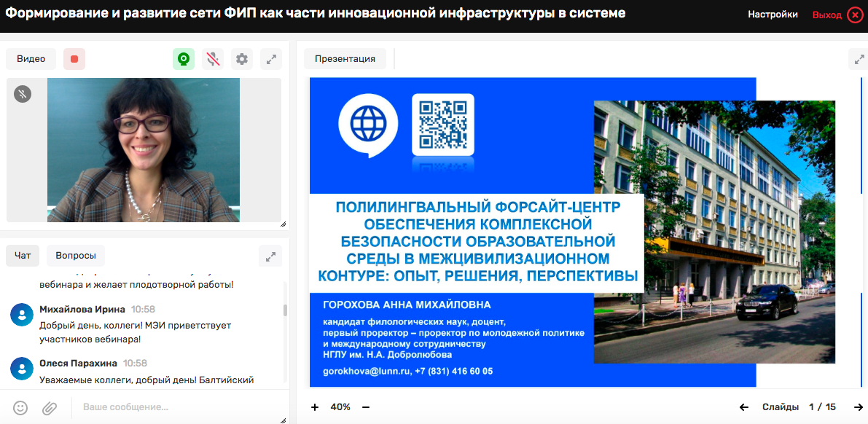The width and height of the screenshot is (868, 424).
Task: Click the Выход link
Action: click(827, 15)
